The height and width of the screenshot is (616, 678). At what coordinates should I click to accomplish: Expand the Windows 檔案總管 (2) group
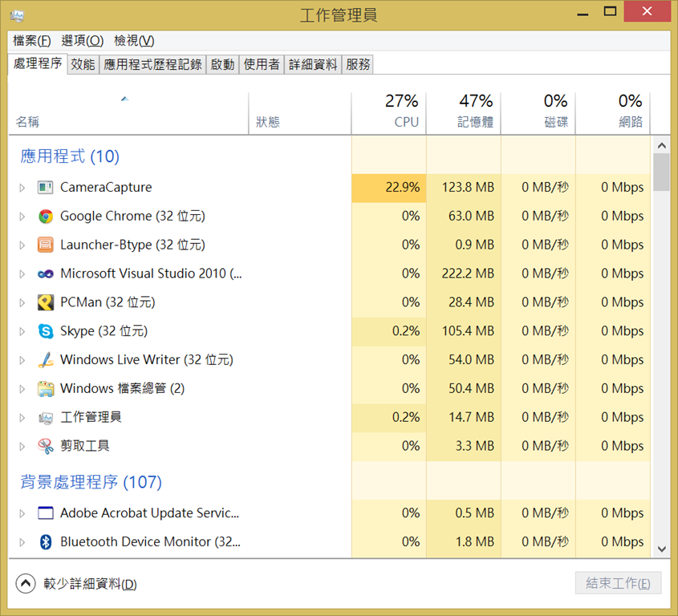pyautogui.click(x=22, y=389)
